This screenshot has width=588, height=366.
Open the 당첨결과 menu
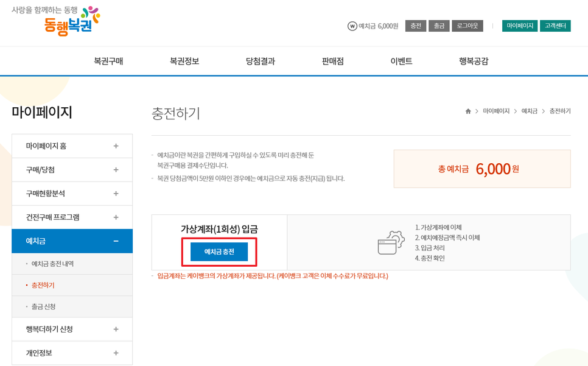[x=261, y=61]
